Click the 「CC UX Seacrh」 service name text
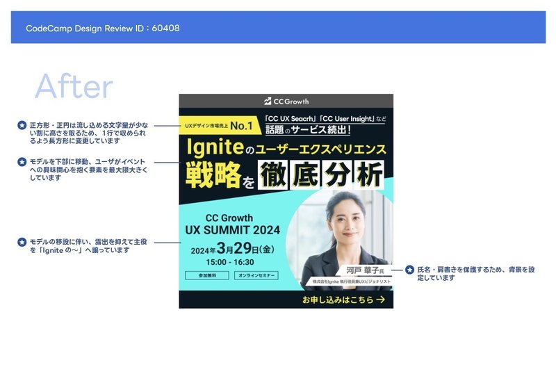Image resolution: width=556 pixels, height=392 pixels. pos(291,118)
